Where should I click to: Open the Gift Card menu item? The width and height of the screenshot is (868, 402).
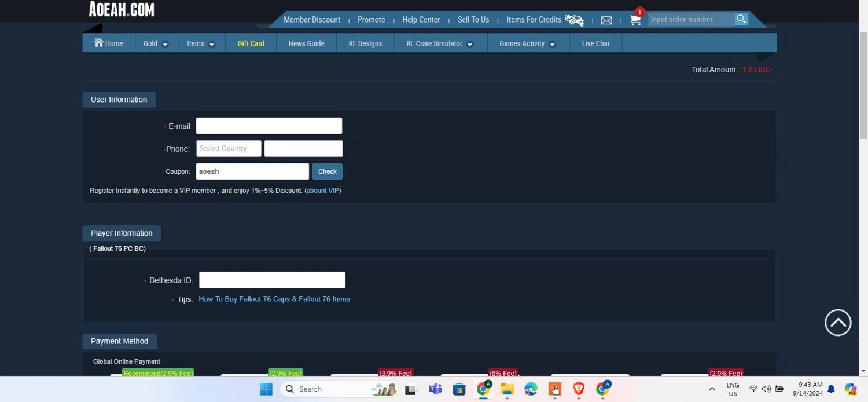tap(251, 43)
